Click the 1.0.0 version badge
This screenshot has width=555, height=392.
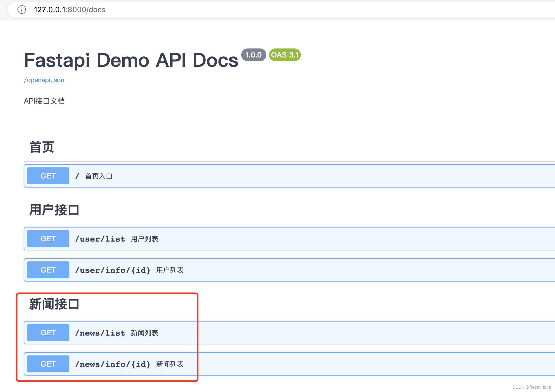click(x=253, y=55)
